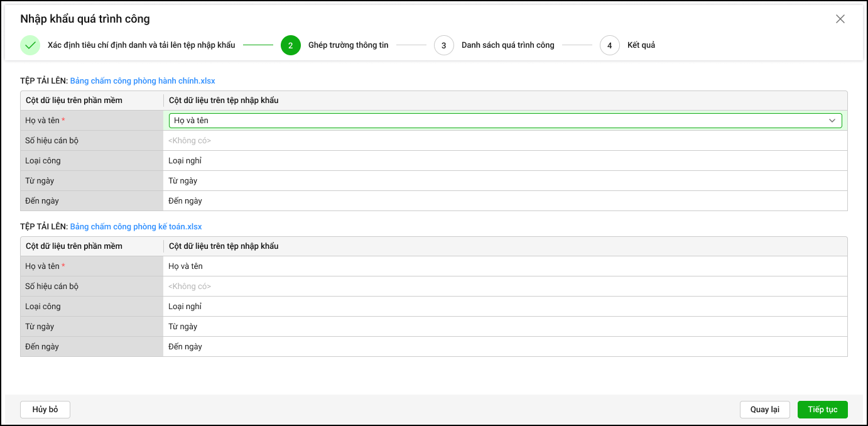Open Họ và tên mapping in second file
This screenshot has width=868, height=426.
tap(505, 266)
